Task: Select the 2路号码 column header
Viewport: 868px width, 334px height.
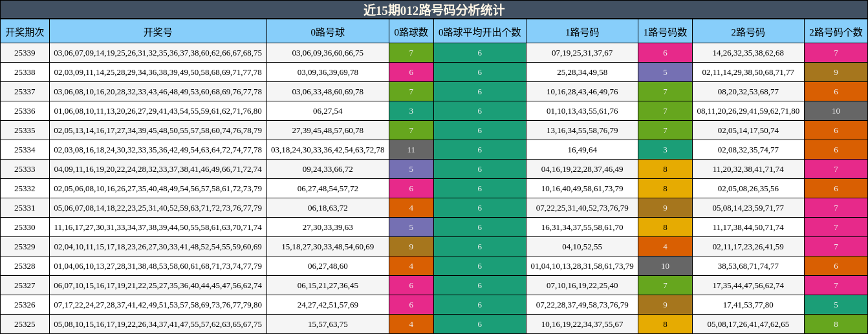Action: pos(748,32)
